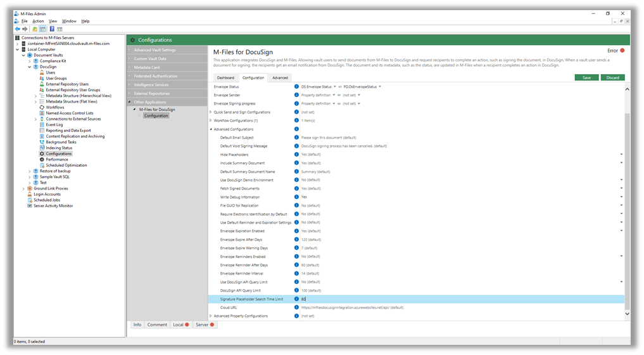Click the info icon for Workflow Configurations

click(x=296, y=120)
